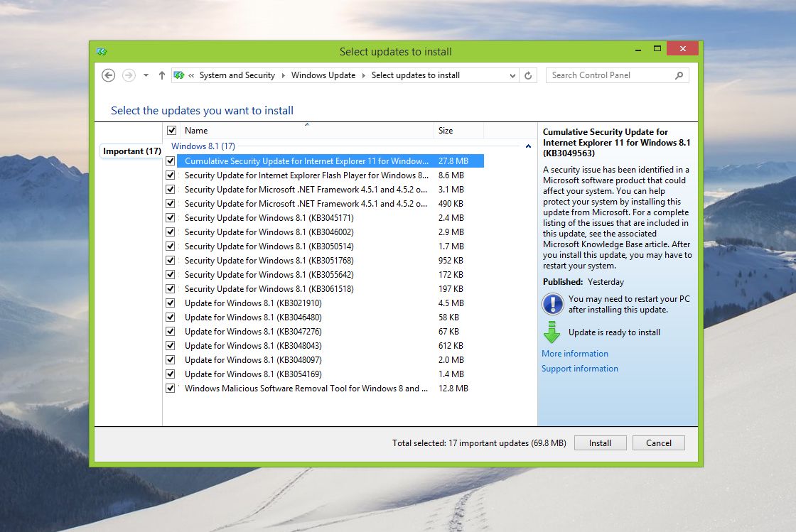
Task: Expand the double-chevron breadcrumb overflow
Action: pyautogui.click(x=191, y=75)
